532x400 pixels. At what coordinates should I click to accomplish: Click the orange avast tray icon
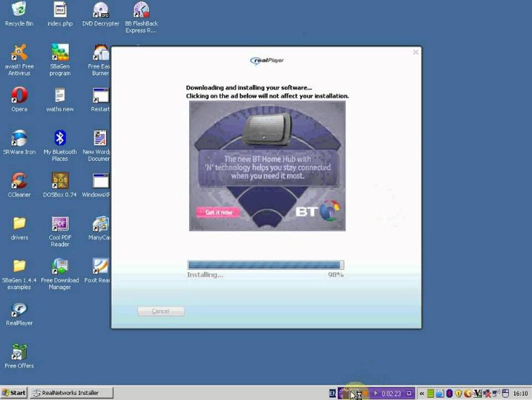[x=468, y=394]
